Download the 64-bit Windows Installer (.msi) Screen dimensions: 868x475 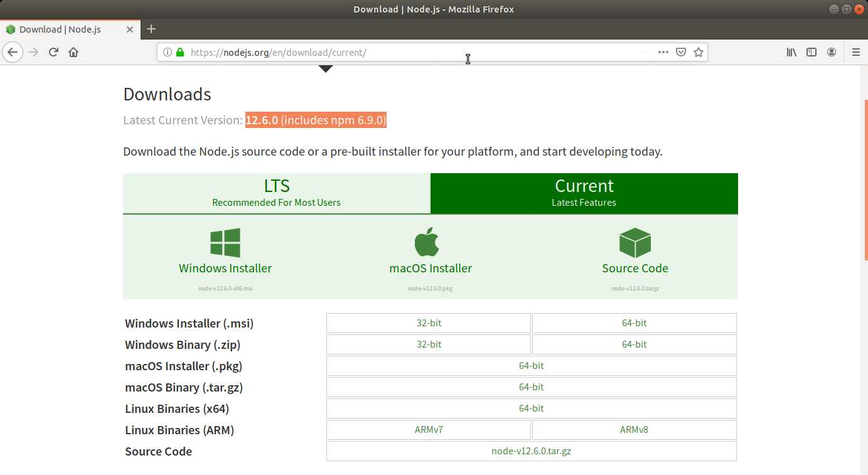click(635, 323)
